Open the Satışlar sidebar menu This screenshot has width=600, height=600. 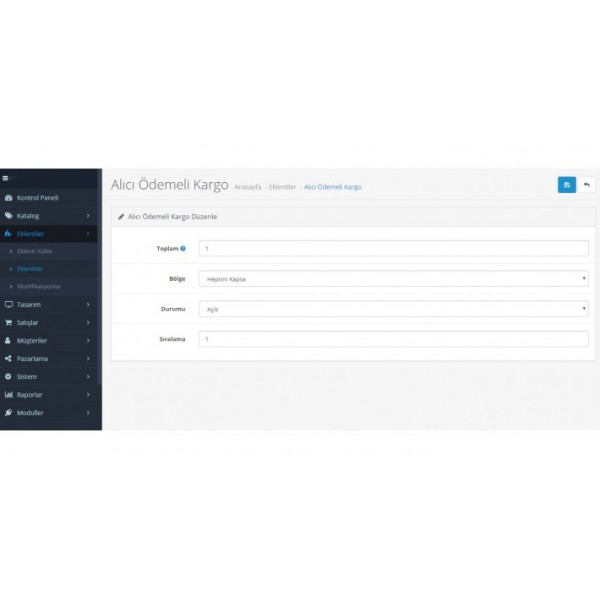tap(49, 323)
